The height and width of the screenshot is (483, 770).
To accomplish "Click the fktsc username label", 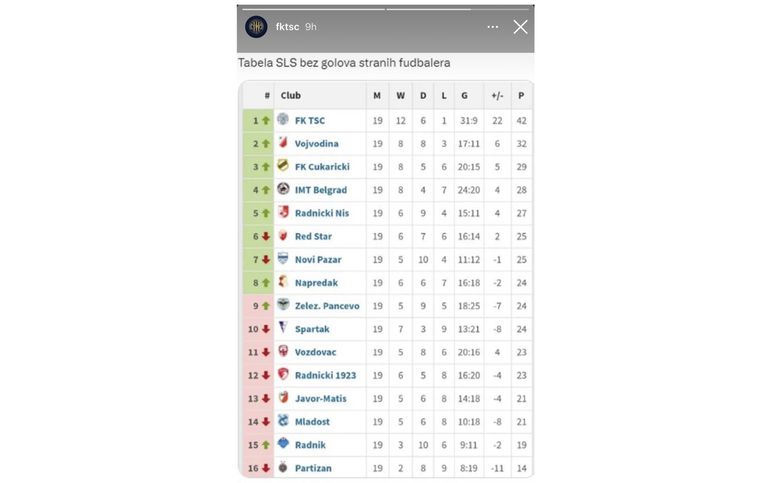I will (x=287, y=27).
